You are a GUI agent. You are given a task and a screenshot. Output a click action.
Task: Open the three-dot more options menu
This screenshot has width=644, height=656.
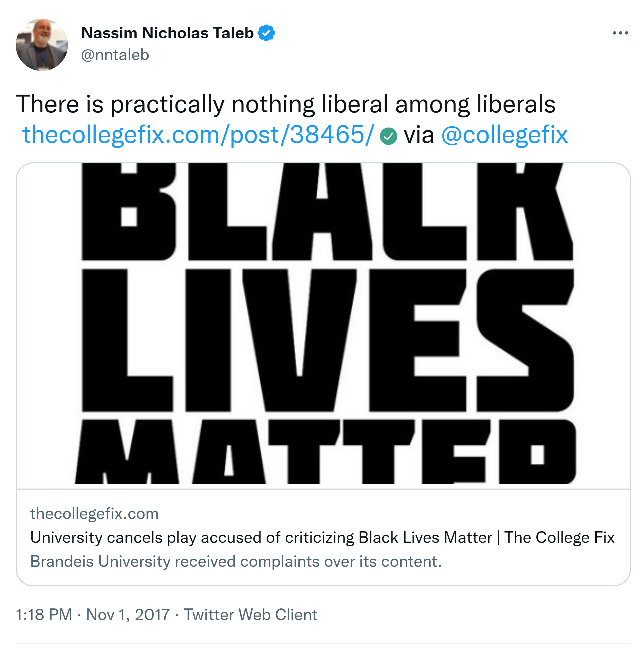(x=620, y=33)
